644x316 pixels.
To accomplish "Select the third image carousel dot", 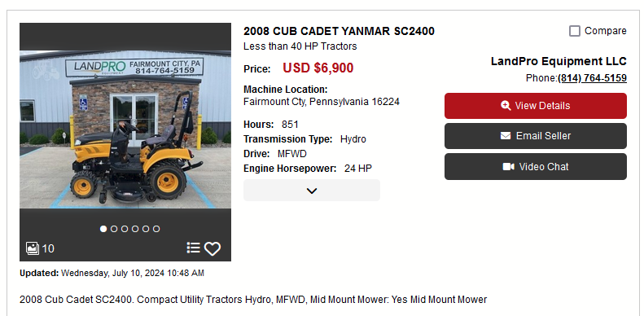I will tap(125, 229).
